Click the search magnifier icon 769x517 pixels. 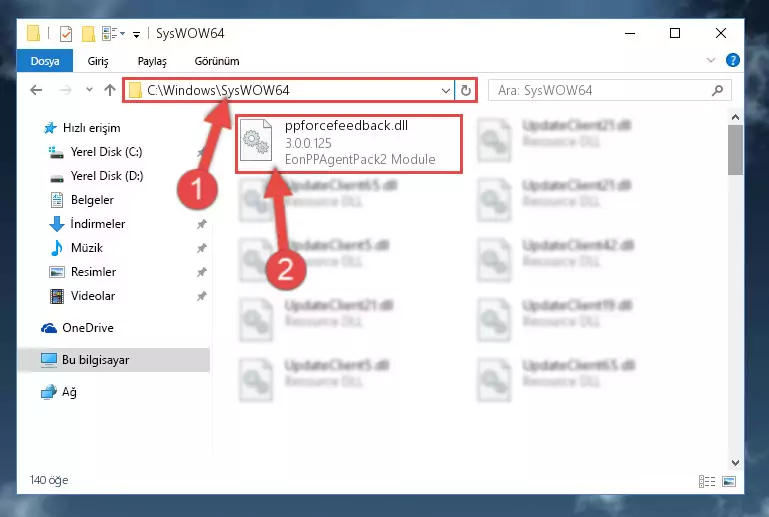[718, 90]
